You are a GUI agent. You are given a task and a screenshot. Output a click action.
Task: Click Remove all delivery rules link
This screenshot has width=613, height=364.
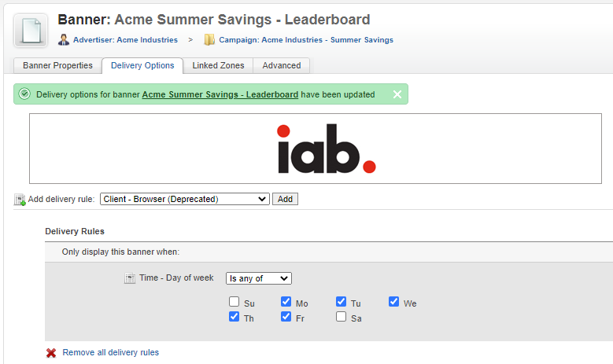[111, 352]
